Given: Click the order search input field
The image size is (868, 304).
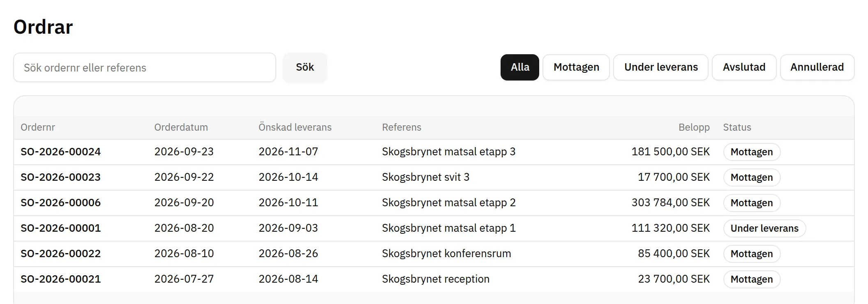Looking at the screenshot, I should point(145,67).
